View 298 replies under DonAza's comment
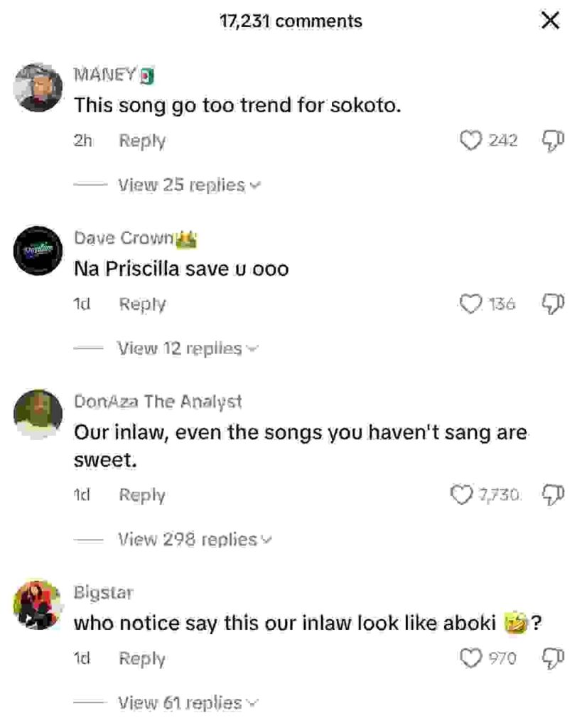The height and width of the screenshot is (728, 582). pos(193,540)
